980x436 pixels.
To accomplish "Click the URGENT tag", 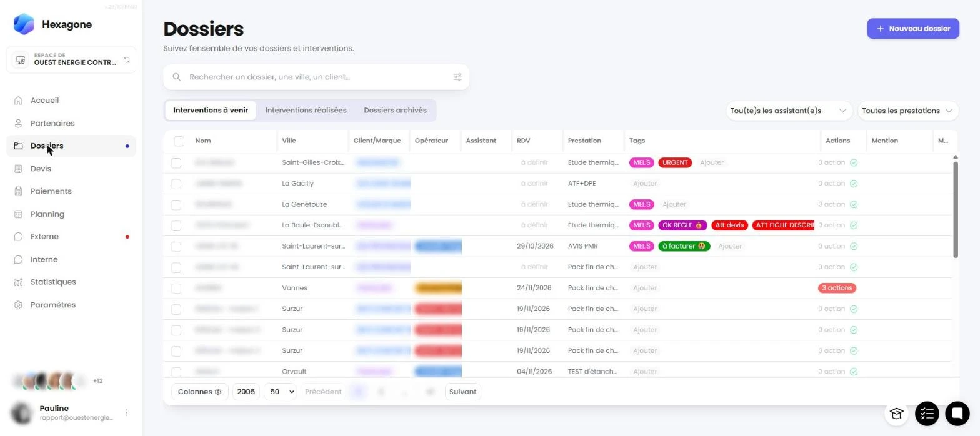I will coord(675,162).
